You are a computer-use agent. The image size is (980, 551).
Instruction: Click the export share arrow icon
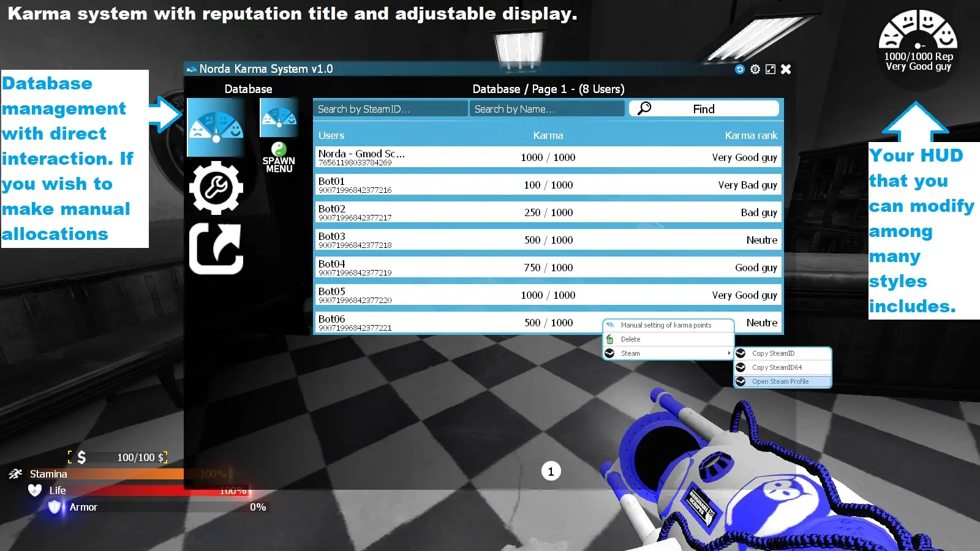pyautogui.click(x=216, y=249)
